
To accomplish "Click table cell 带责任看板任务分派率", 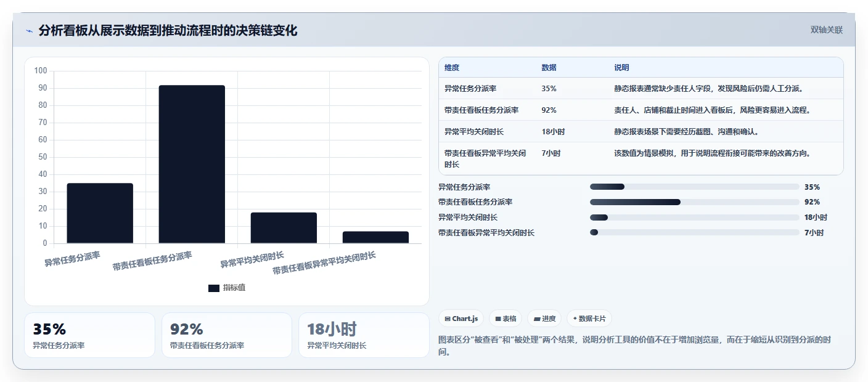I will point(481,110).
